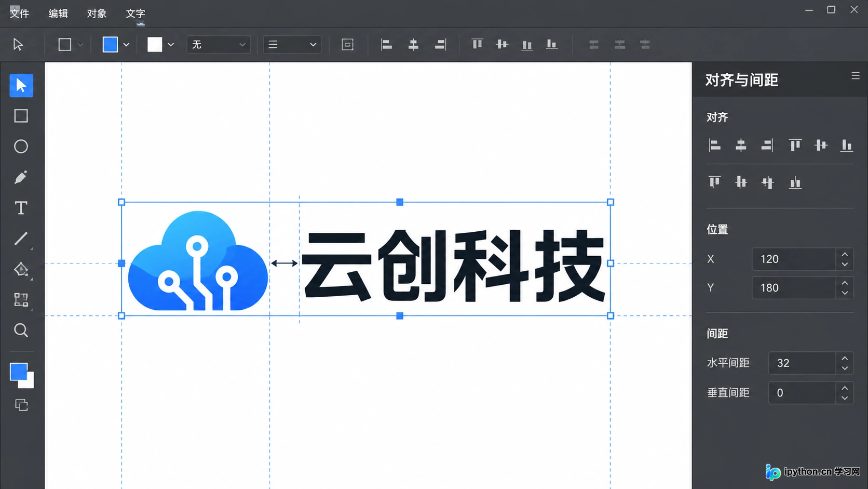The width and height of the screenshot is (868, 489).
Task: Open the 文件 menu
Action: point(19,14)
